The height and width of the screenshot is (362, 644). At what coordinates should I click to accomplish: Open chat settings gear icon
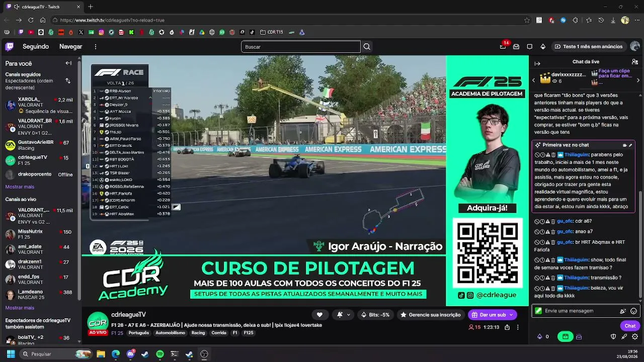pos(635,337)
